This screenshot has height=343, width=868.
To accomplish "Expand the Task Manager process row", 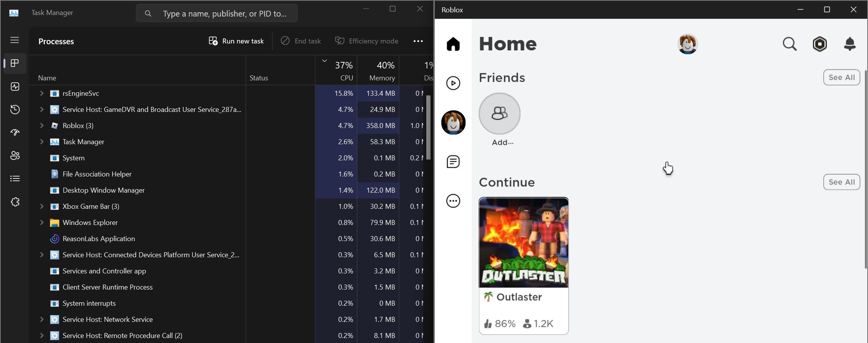I will click(x=42, y=142).
